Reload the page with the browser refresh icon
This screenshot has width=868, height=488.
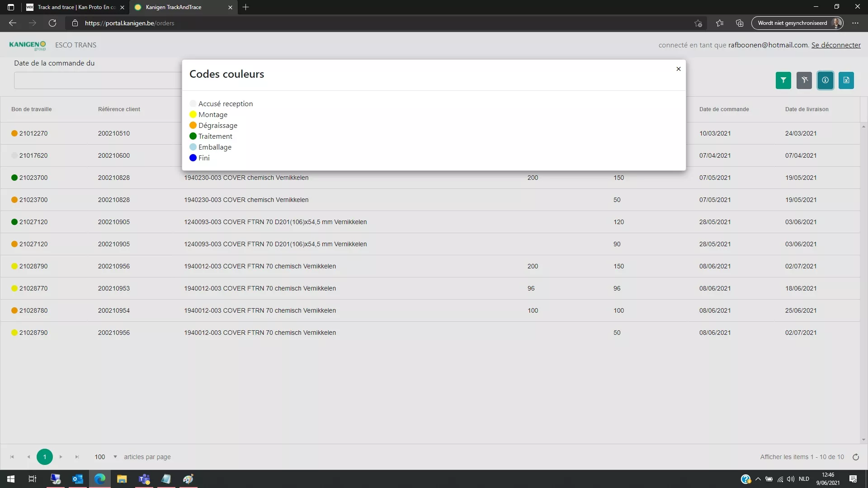[52, 23]
